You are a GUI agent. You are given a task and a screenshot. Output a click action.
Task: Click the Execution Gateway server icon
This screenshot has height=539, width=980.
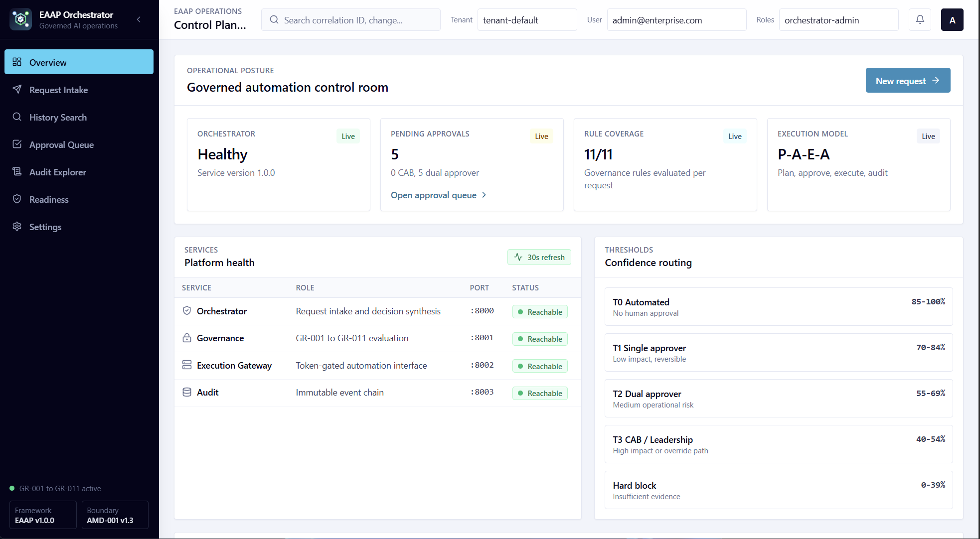pyautogui.click(x=187, y=365)
